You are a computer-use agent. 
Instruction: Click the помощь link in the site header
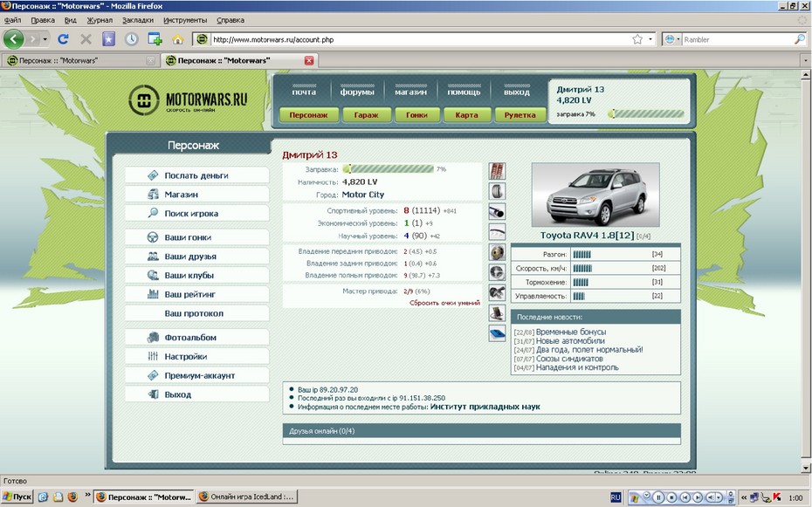point(464,92)
